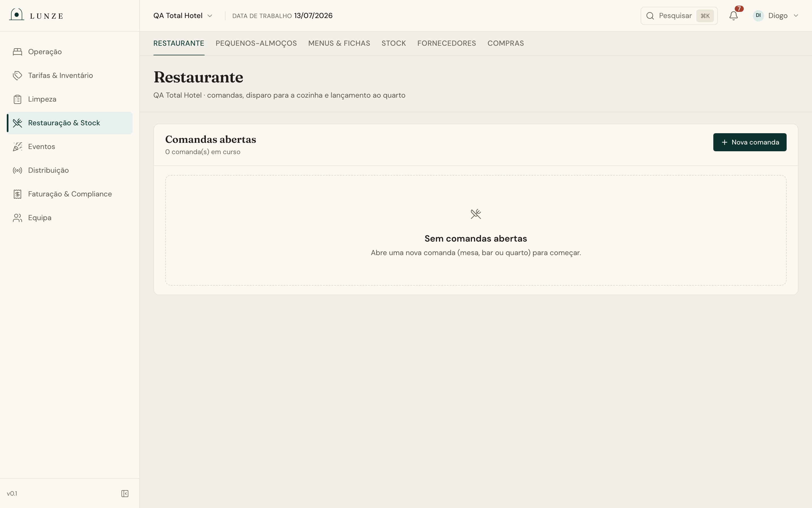This screenshot has height=508, width=812.
Task: Click the Lunze logo icon
Action: (16, 14)
